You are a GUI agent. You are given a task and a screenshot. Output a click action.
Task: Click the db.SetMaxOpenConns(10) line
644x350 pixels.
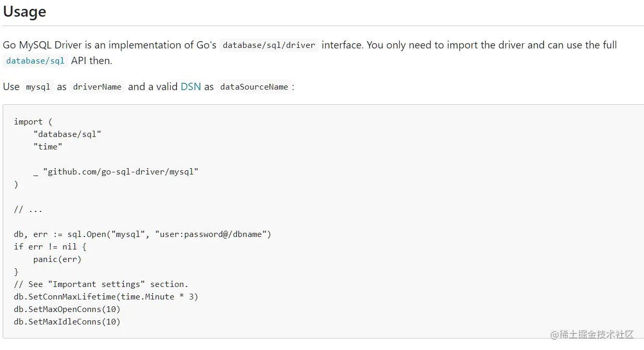(67, 309)
